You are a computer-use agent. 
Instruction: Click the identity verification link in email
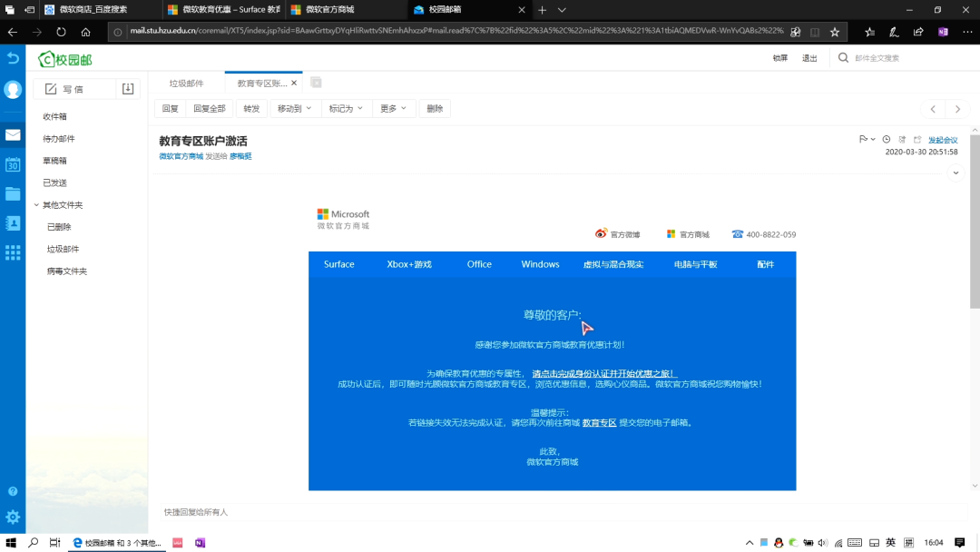pos(604,374)
